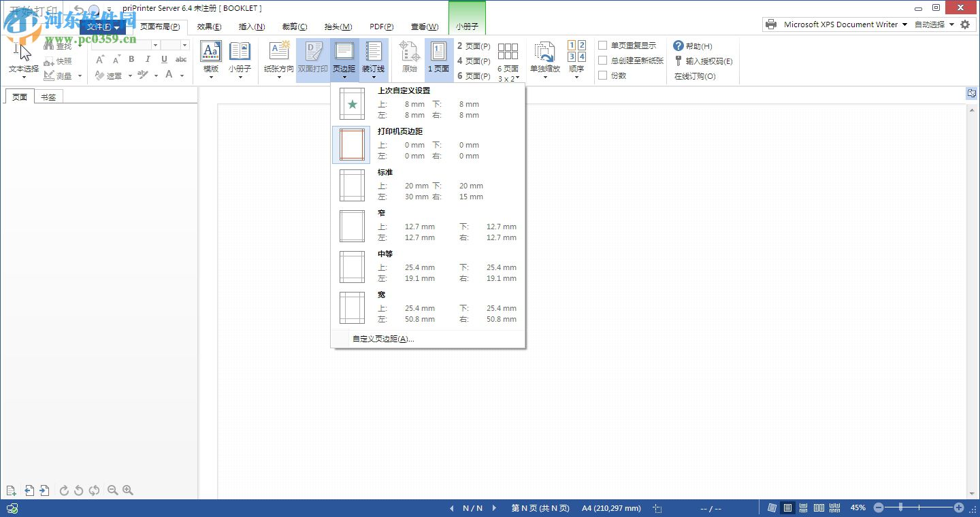
Task: Open the Microsoft XPS Document Writer printer dropdown
Action: coord(905,24)
